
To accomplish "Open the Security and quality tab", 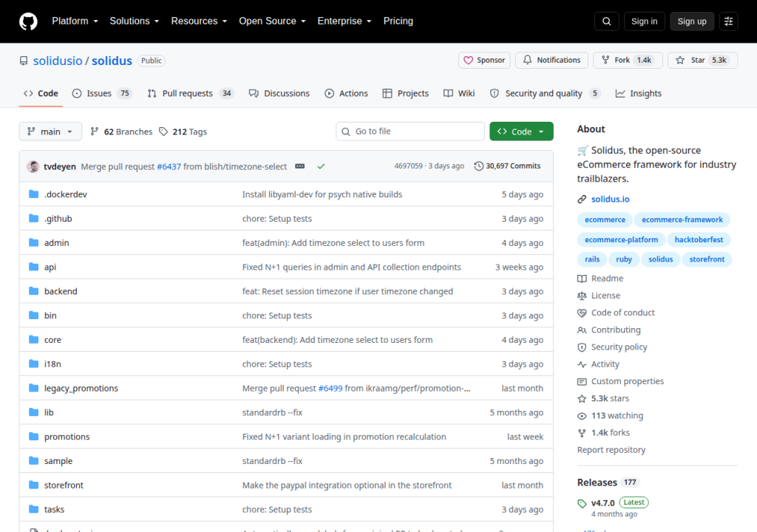I will (545, 93).
